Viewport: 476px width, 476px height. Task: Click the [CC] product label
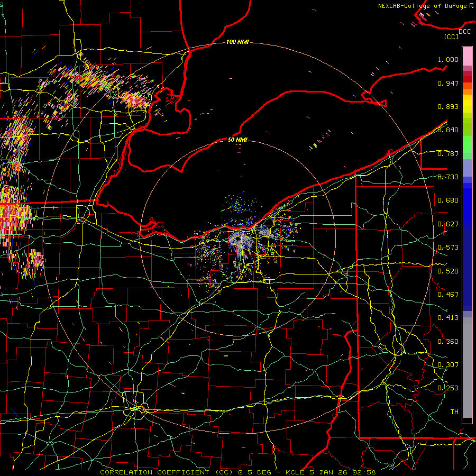pyautogui.click(x=451, y=36)
